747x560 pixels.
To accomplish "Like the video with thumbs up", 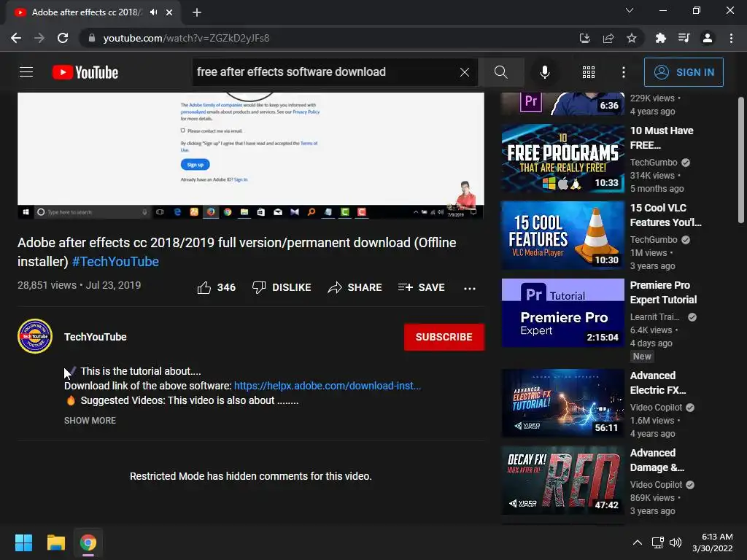I will point(216,287).
